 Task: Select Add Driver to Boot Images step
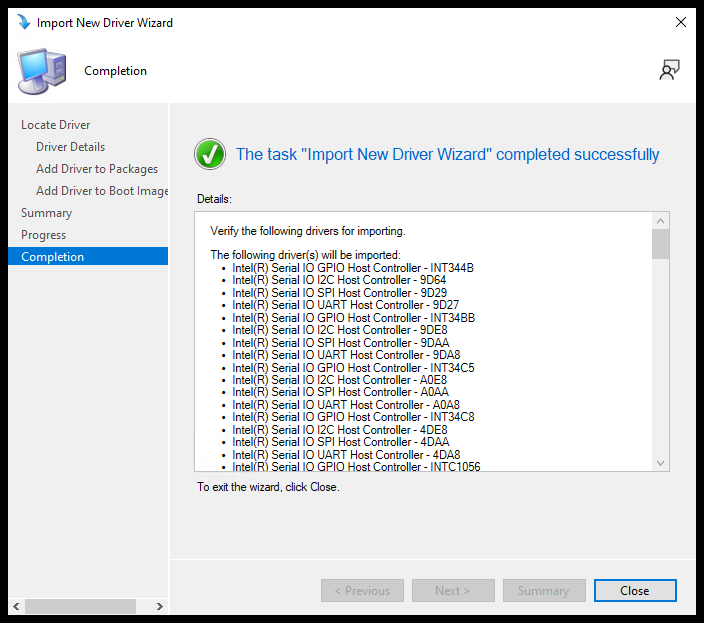click(102, 191)
